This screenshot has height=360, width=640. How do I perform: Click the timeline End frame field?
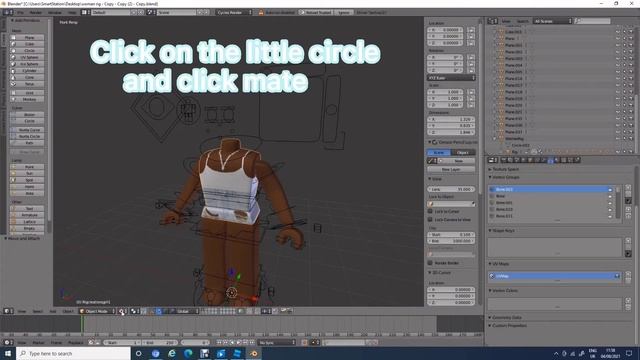pyautogui.click(x=160, y=342)
